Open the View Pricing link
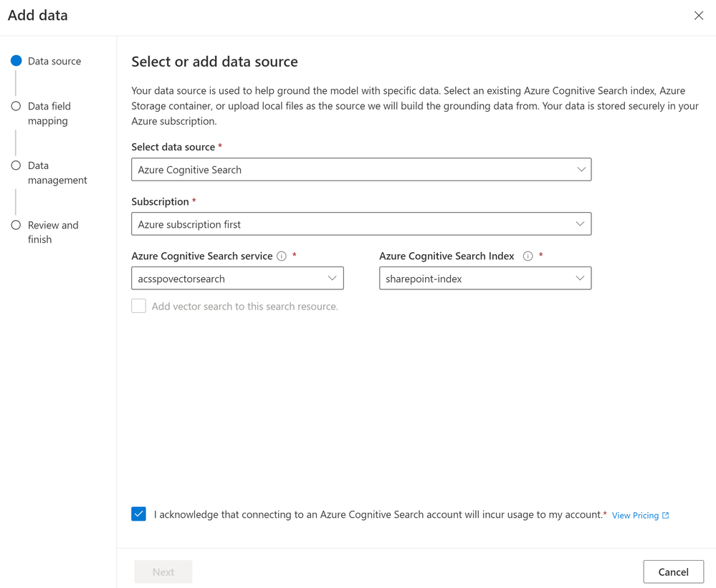The image size is (716, 588). coord(635,516)
